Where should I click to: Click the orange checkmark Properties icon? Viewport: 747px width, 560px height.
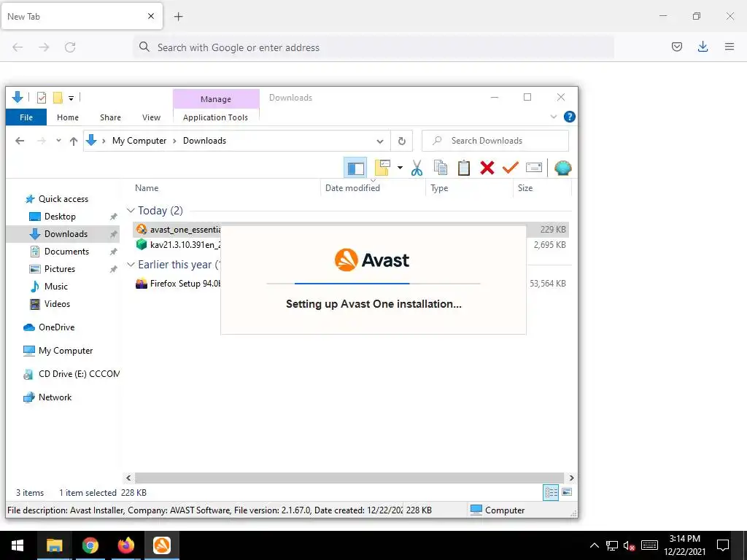click(510, 168)
